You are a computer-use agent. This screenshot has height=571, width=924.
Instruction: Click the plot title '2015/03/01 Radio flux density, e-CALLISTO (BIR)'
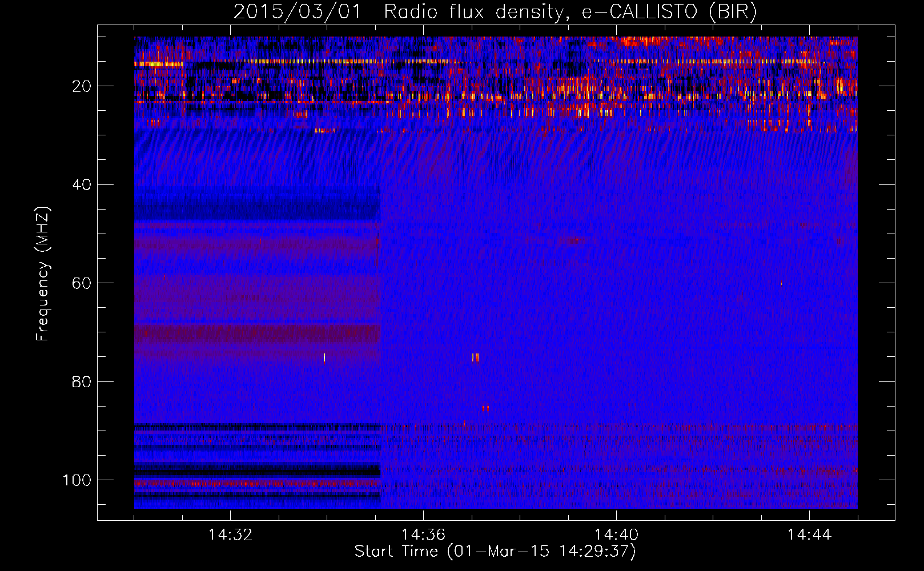[495, 12]
